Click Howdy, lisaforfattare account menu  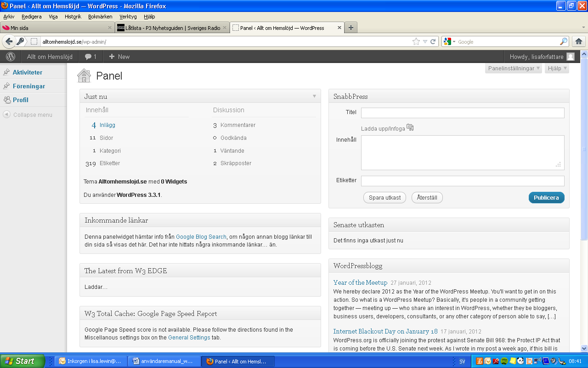(542, 57)
